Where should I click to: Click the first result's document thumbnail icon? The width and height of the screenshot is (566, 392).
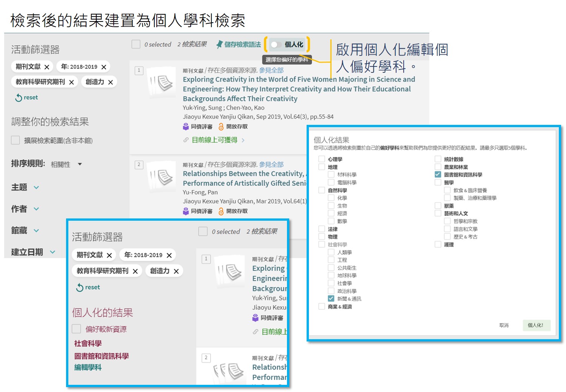coord(162,83)
